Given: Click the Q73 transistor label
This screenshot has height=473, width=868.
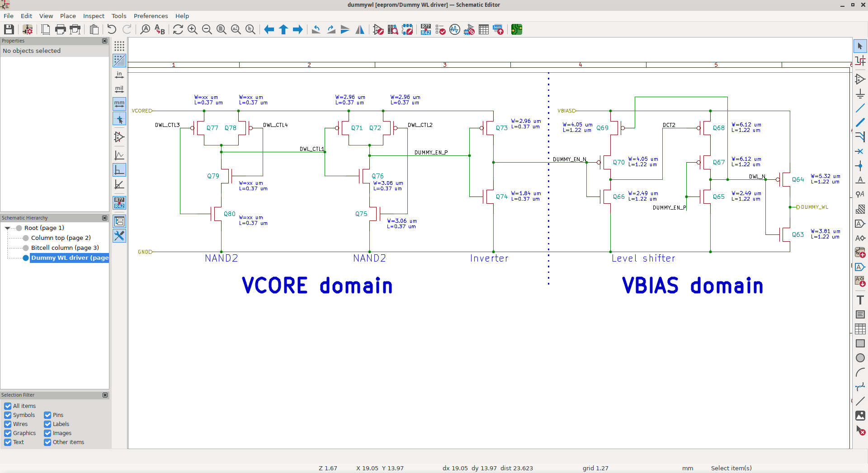Looking at the screenshot, I should click(x=501, y=128).
